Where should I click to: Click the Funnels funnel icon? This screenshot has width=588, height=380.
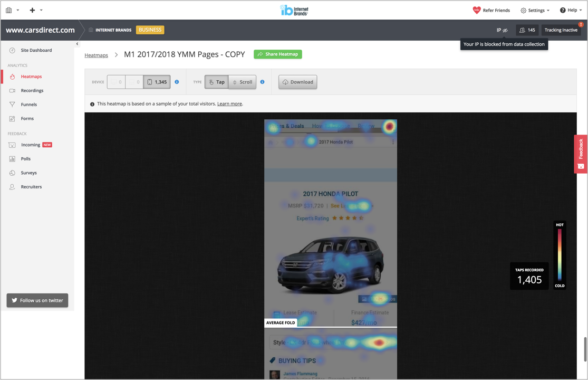(12, 104)
